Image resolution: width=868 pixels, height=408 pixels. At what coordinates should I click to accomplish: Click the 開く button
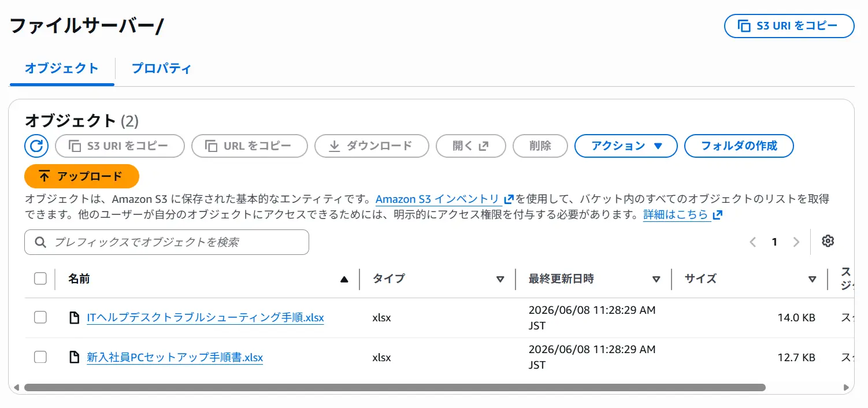coord(471,146)
